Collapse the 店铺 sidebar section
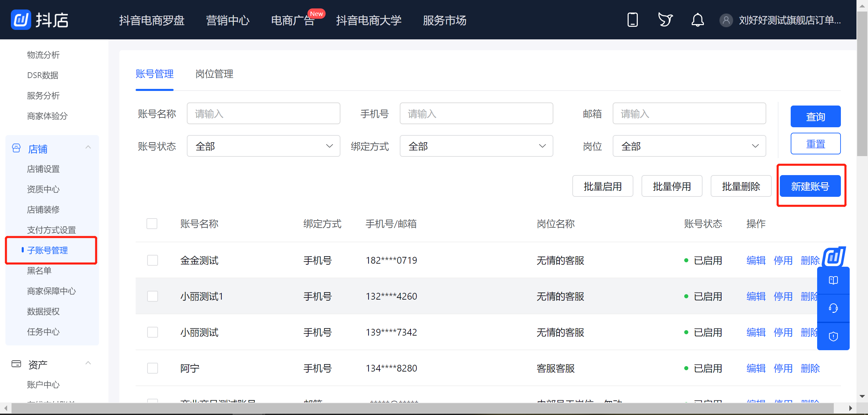 tap(88, 147)
